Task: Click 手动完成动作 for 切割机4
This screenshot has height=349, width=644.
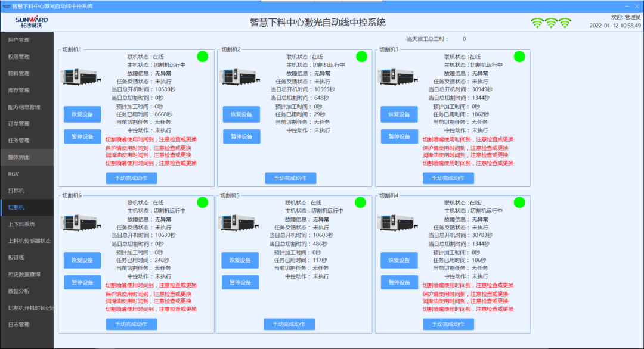Action: [x=448, y=325]
